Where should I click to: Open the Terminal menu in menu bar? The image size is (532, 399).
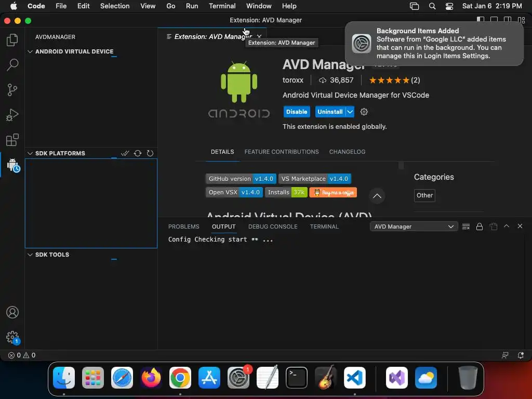click(x=222, y=6)
